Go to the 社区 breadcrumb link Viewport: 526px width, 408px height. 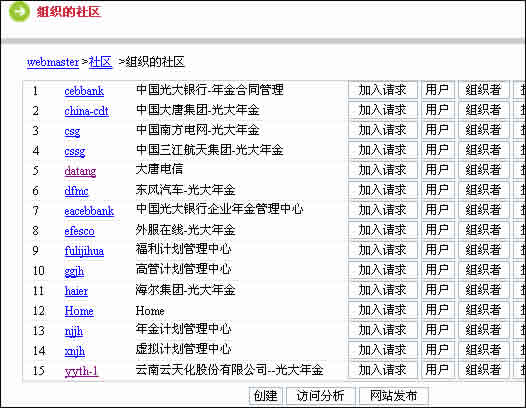pos(100,62)
